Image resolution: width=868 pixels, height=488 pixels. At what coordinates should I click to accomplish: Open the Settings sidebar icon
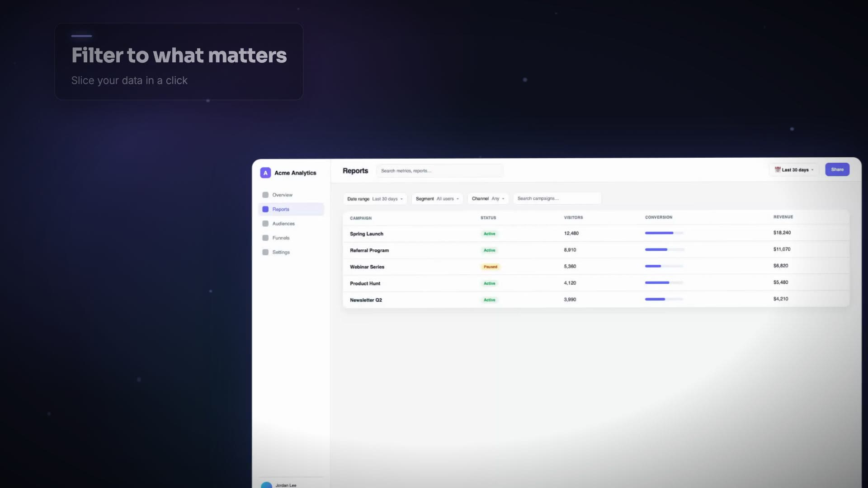point(265,252)
